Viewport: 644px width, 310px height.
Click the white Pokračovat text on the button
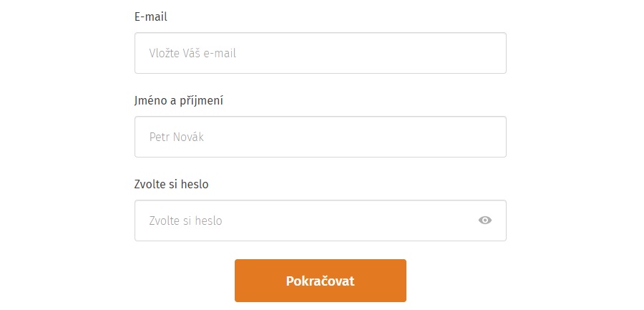pos(321,281)
